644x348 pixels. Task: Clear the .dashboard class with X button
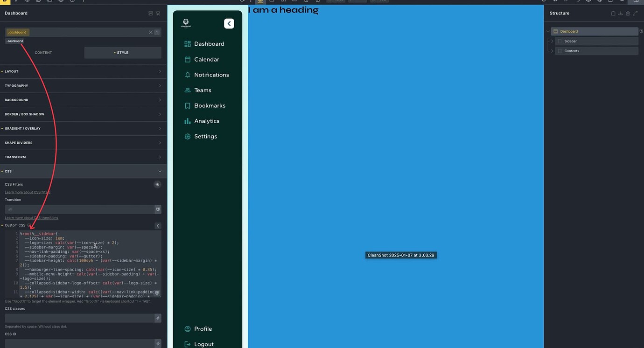151,32
